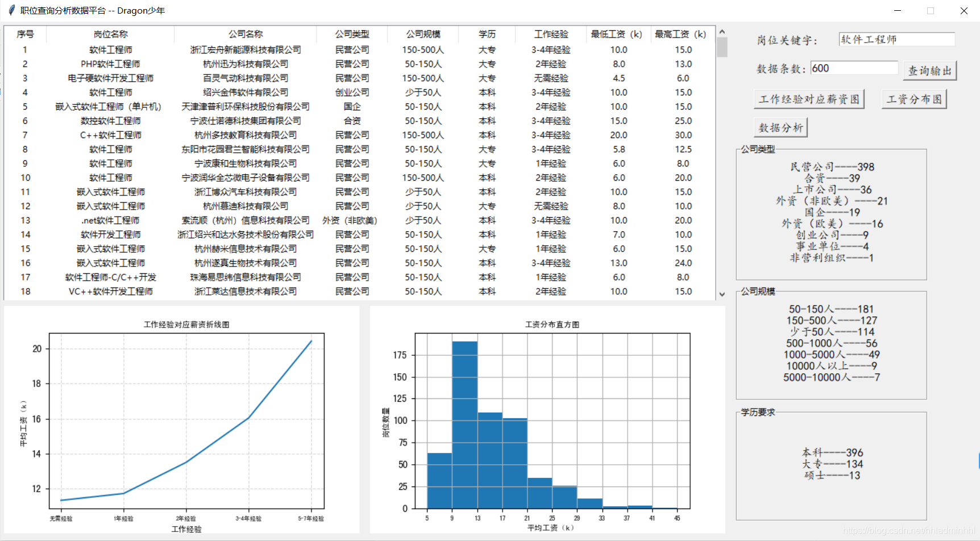Select row 7 C++软件工程师
The height and width of the screenshot is (541, 980).
(110, 135)
